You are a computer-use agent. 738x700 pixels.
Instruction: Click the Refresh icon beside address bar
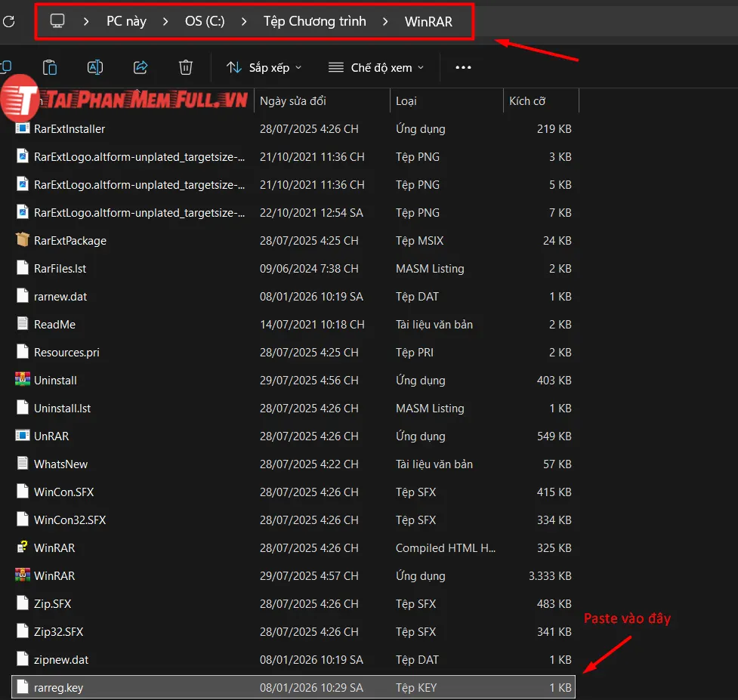[x=8, y=21]
